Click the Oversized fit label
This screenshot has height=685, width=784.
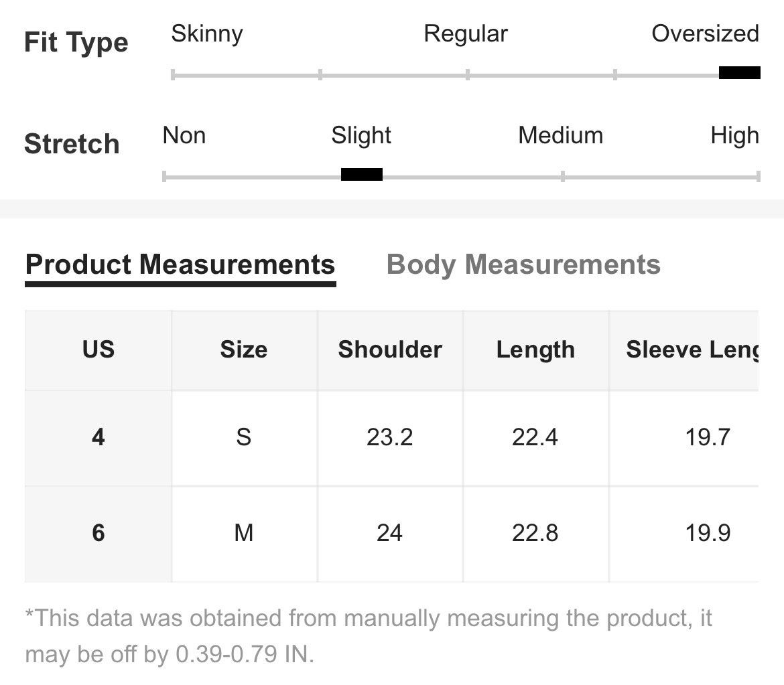[705, 34]
